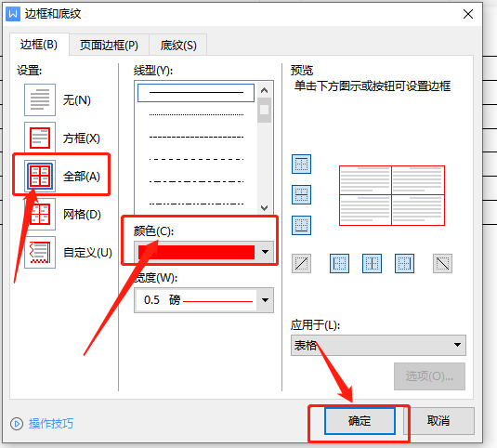
Task: Toggle the top border button in preview
Action: click(x=301, y=164)
